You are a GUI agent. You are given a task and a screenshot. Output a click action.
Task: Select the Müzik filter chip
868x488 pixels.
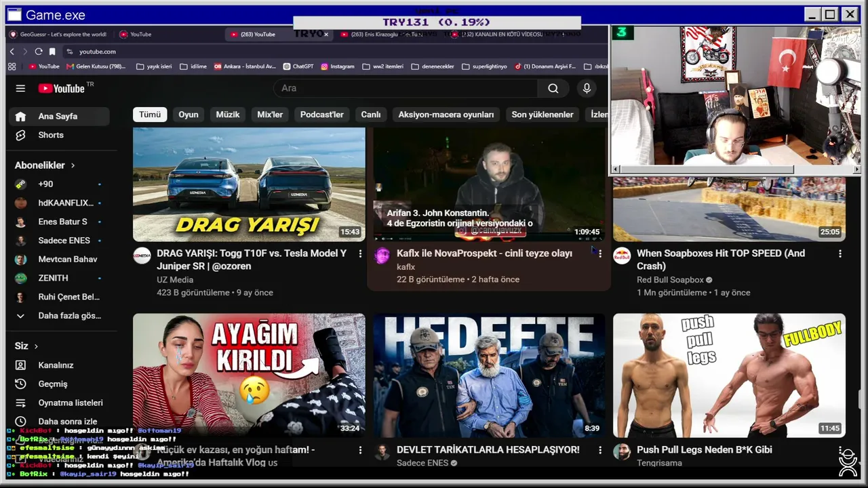tap(228, 115)
